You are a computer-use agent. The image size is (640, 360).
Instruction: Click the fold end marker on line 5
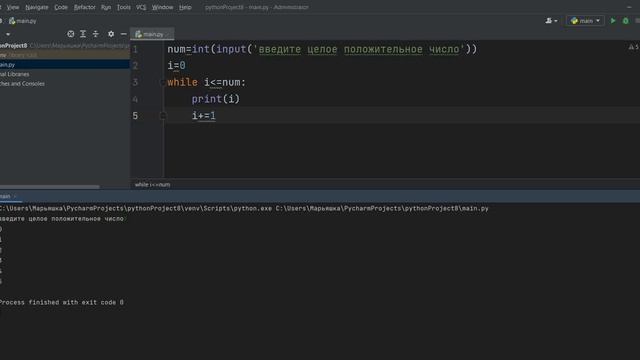(162, 116)
